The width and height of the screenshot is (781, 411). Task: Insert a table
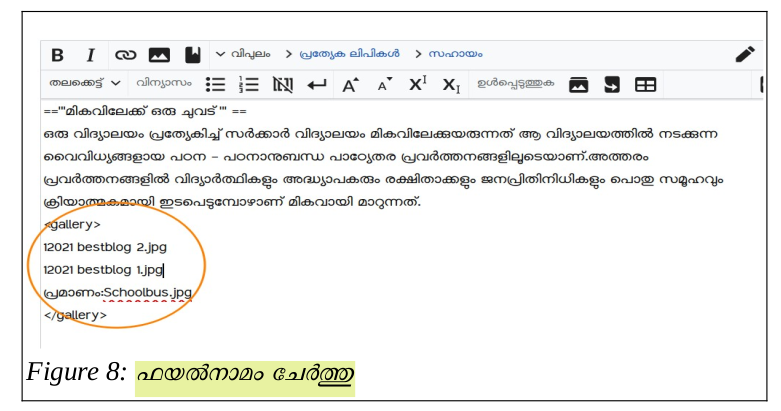(x=646, y=84)
